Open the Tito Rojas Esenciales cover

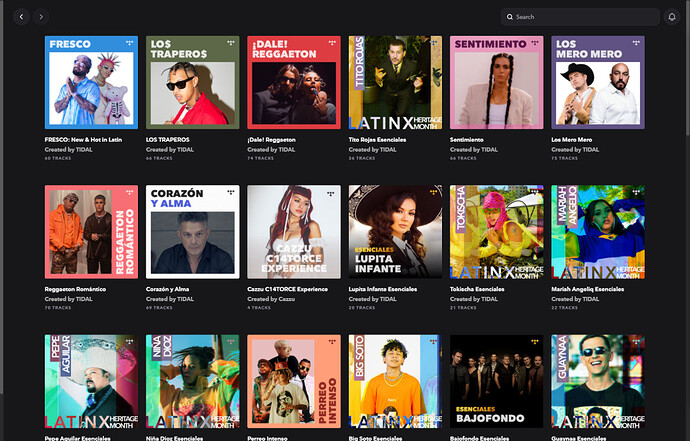tap(395, 82)
